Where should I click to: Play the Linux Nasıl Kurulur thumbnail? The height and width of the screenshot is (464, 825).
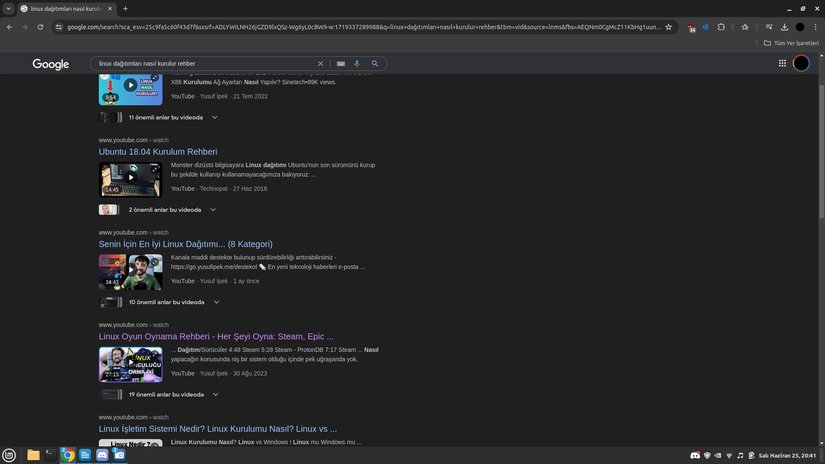coord(130,89)
